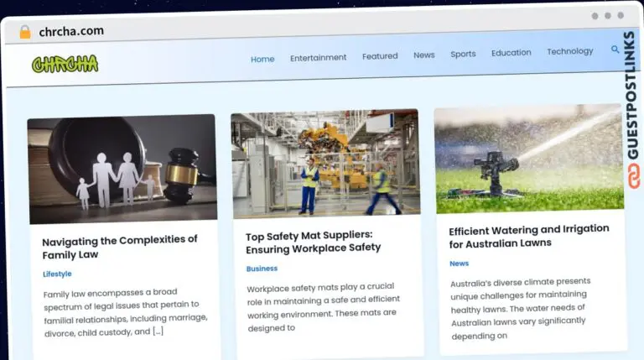Open the Sports menu item
The height and width of the screenshot is (360, 644).
pos(463,54)
